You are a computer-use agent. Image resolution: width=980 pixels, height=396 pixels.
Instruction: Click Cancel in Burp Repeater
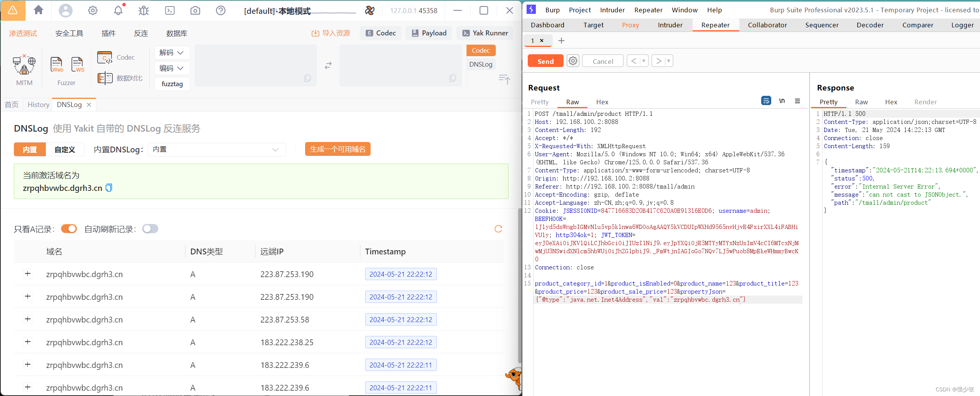pyautogui.click(x=603, y=61)
